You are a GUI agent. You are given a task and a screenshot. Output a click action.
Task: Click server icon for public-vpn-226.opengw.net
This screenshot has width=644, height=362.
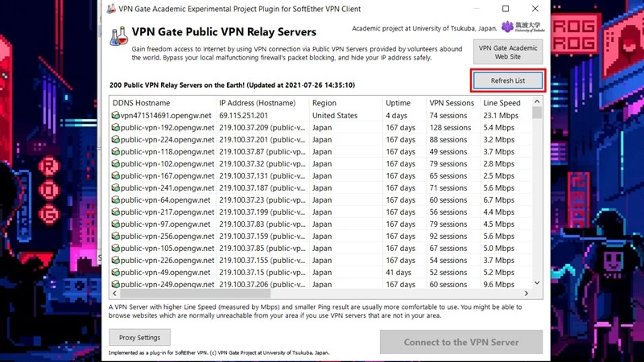(x=115, y=260)
